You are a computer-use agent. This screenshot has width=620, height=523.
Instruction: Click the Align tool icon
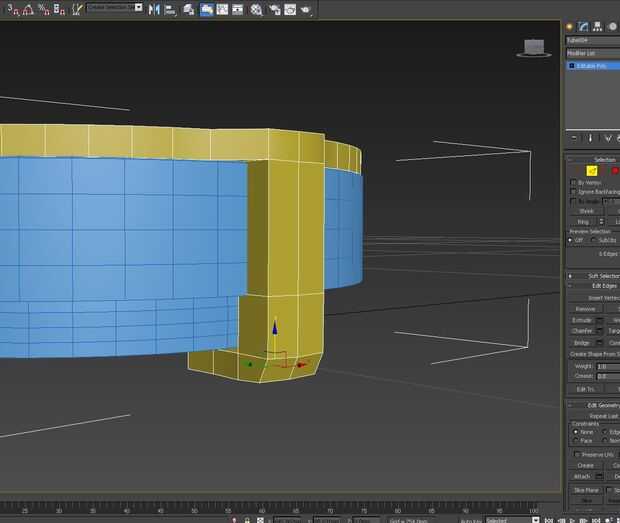click(x=170, y=9)
